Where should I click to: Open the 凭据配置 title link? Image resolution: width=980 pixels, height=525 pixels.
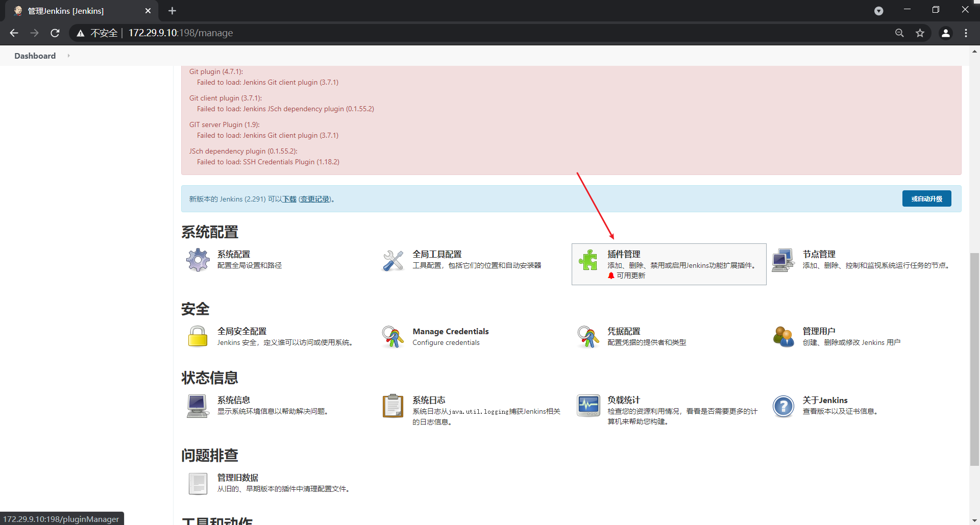(624, 331)
